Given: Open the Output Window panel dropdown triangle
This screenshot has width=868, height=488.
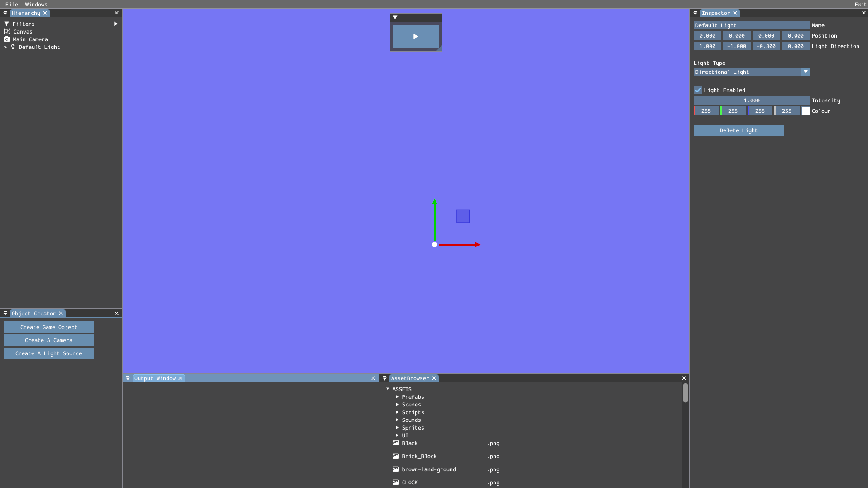Looking at the screenshot, I should (128, 378).
